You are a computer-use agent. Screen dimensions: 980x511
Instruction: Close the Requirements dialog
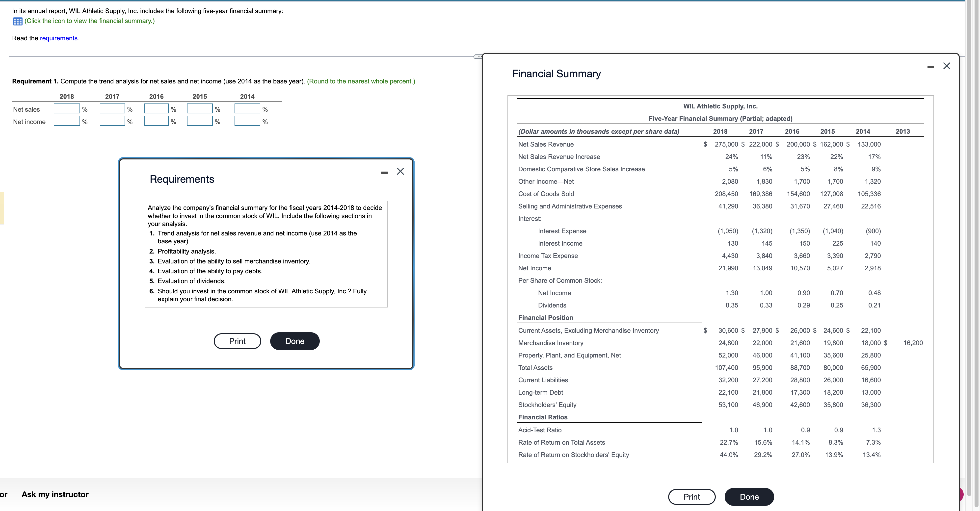pyautogui.click(x=400, y=172)
